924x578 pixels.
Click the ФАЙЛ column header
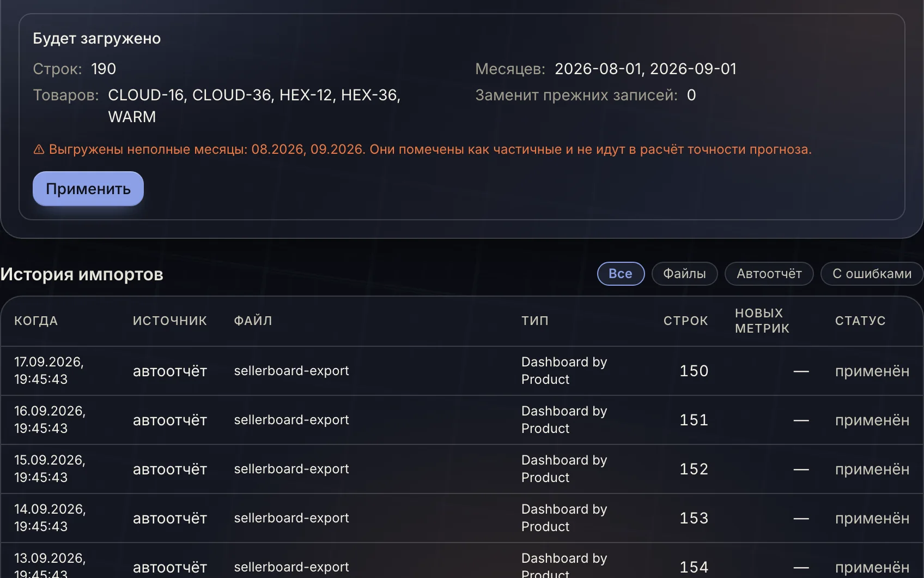pyautogui.click(x=253, y=321)
